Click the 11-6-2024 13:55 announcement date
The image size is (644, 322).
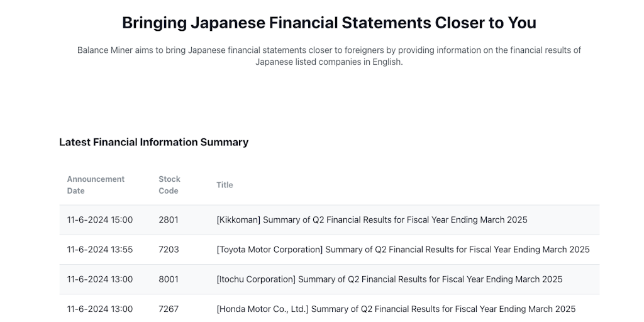tap(100, 250)
